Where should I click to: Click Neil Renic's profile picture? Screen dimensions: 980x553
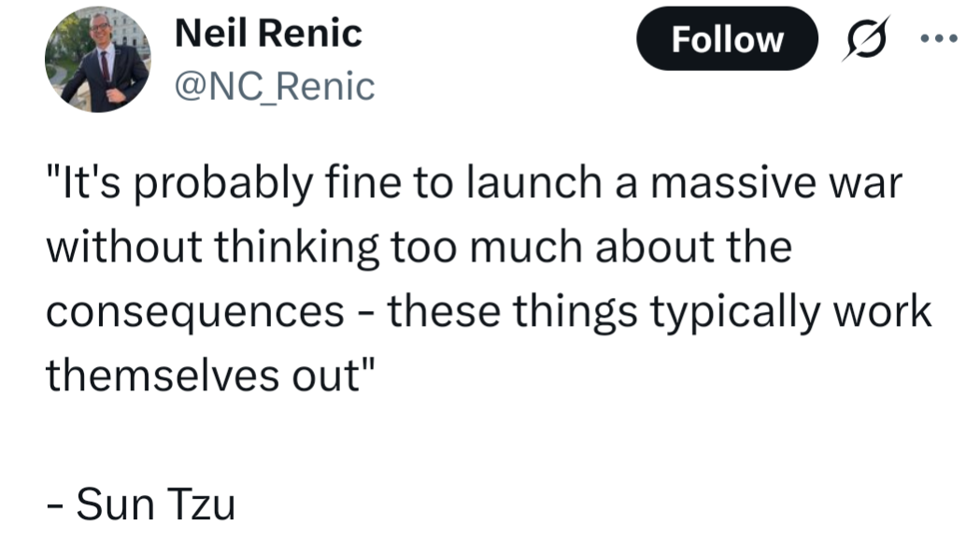(x=97, y=61)
